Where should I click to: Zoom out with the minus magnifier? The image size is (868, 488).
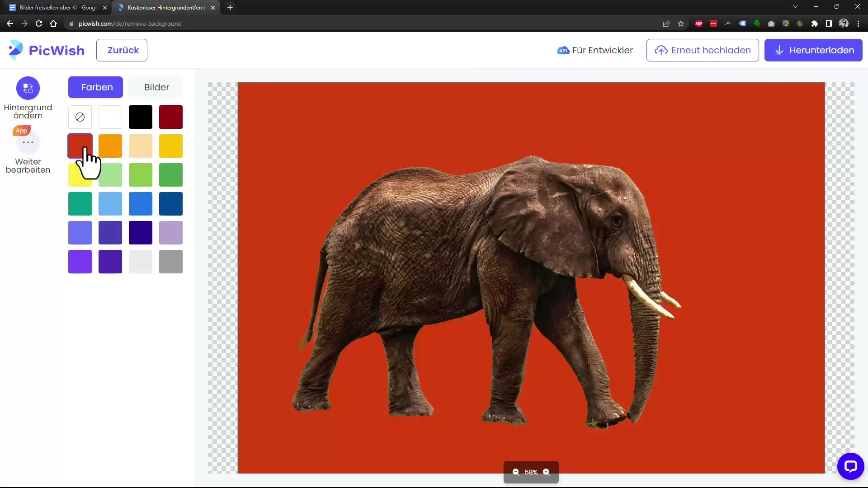click(x=516, y=472)
